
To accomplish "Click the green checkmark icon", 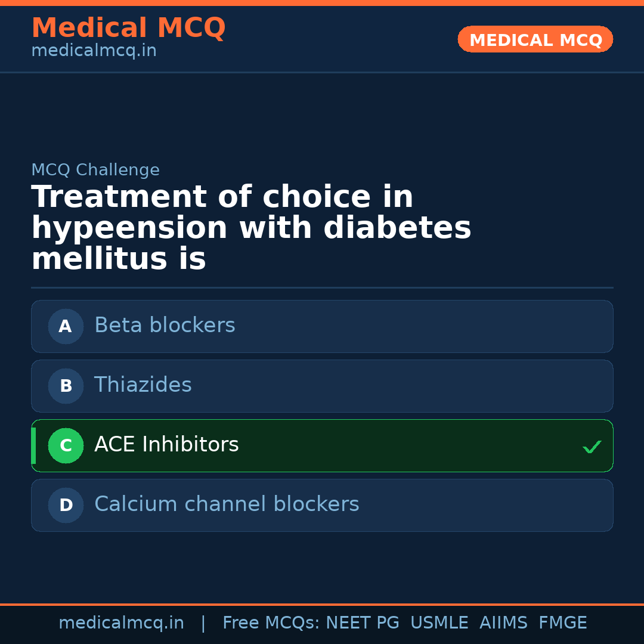I will [x=592, y=447].
